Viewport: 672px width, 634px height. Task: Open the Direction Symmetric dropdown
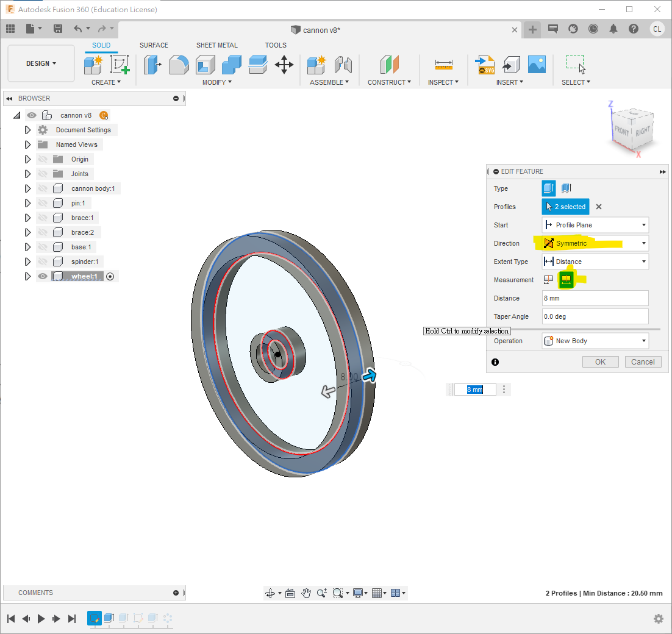point(595,243)
